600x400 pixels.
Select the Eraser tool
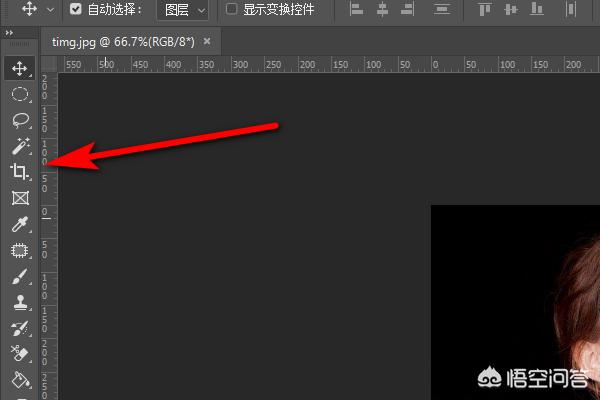(20, 354)
